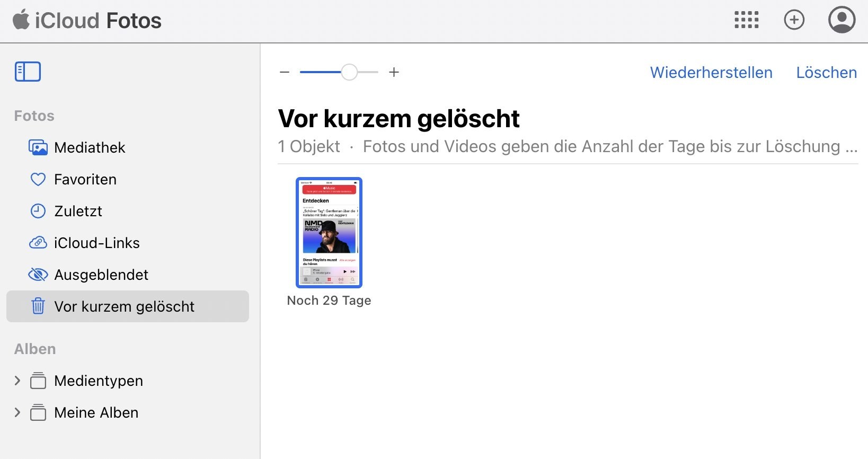Open the account profile menu
This screenshot has height=459, width=868.
coord(842,20)
